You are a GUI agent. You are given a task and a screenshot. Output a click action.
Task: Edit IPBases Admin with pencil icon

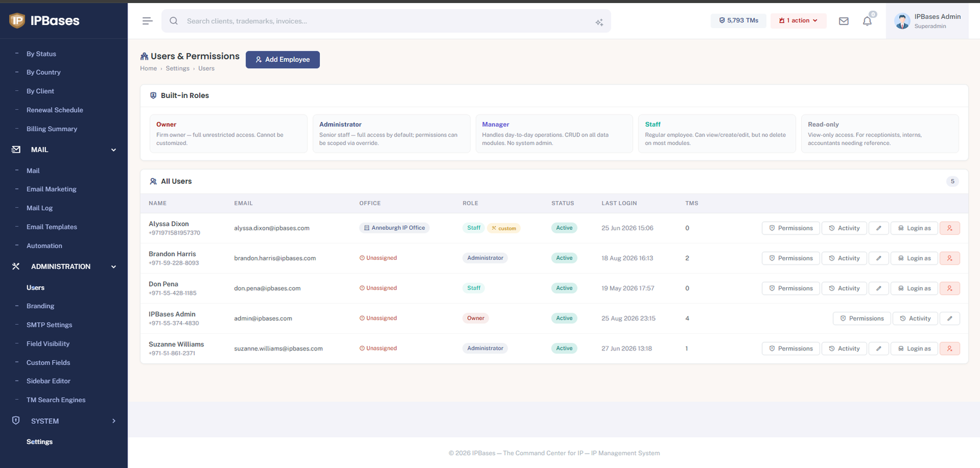pos(949,318)
